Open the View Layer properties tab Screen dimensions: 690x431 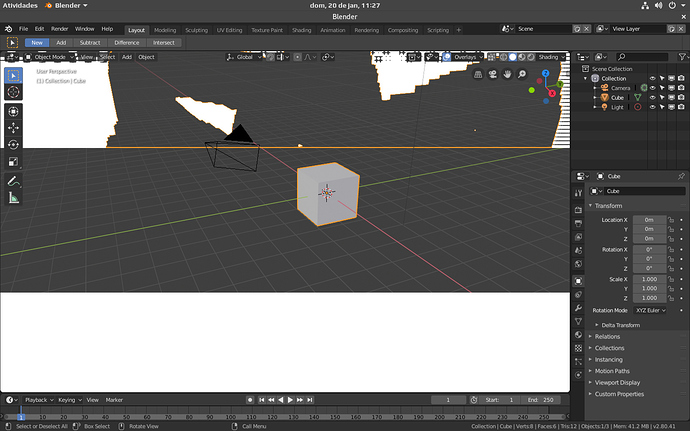point(579,237)
